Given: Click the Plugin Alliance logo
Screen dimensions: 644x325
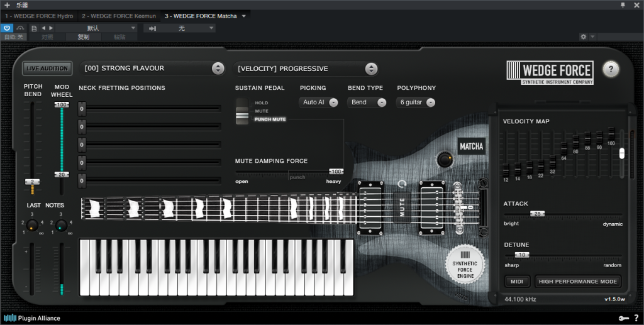Looking at the screenshot, I should (x=32, y=318).
